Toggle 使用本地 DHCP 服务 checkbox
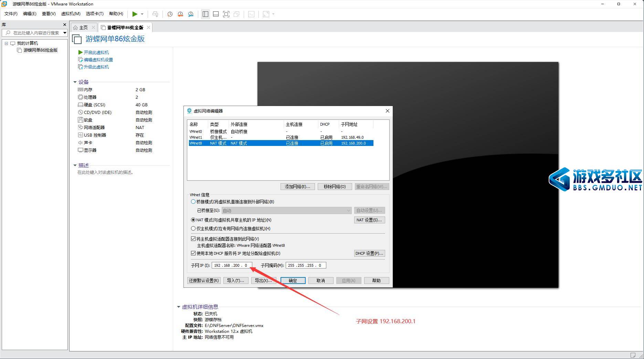The width and height of the screenshot is (644, 359). point(193,253)
